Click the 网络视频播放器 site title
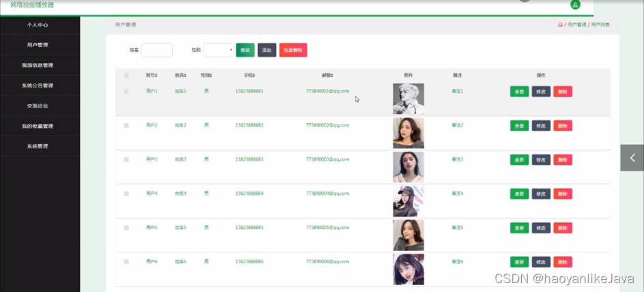Image resolution: width=644 pixels, height=292 pixels. 32,5
